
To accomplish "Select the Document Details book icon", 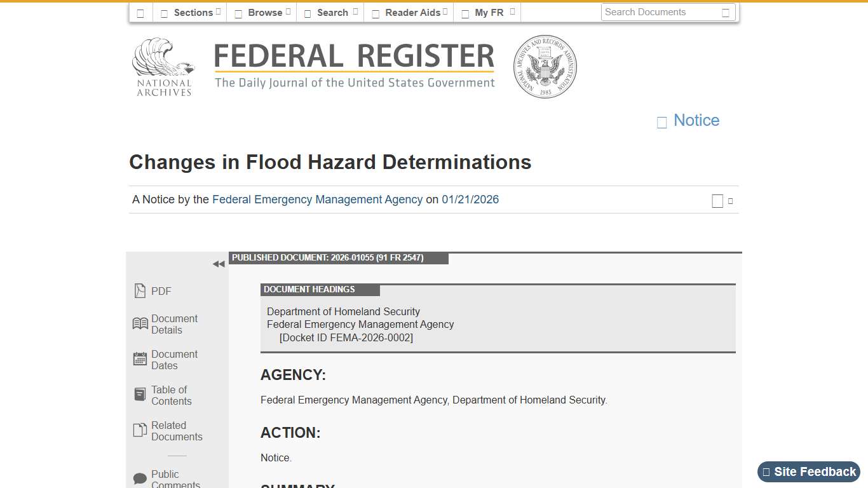I will 140,323.
